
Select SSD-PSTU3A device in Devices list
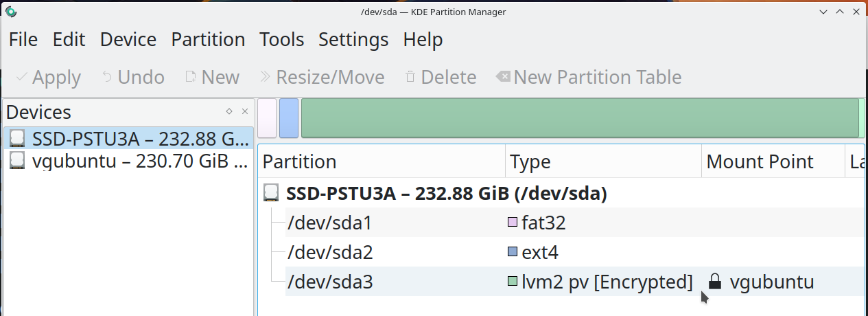129,139
